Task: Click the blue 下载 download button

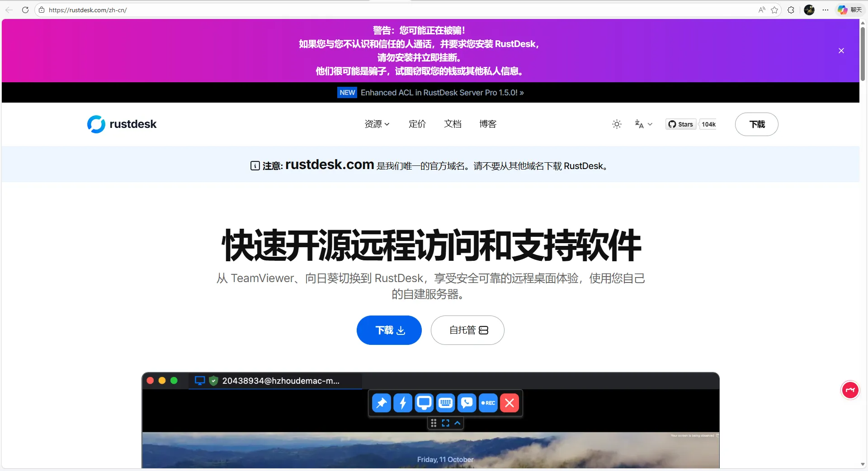Action: click(x=388, y=330)
